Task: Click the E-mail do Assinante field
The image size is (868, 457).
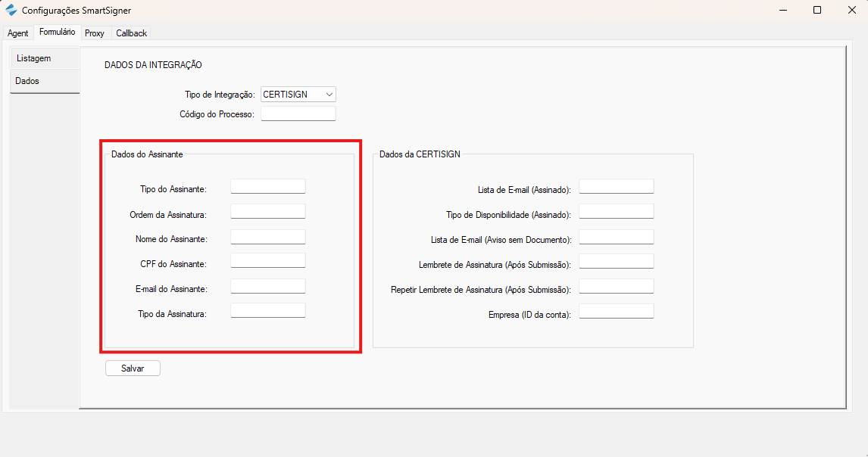Action: point(267,286)
